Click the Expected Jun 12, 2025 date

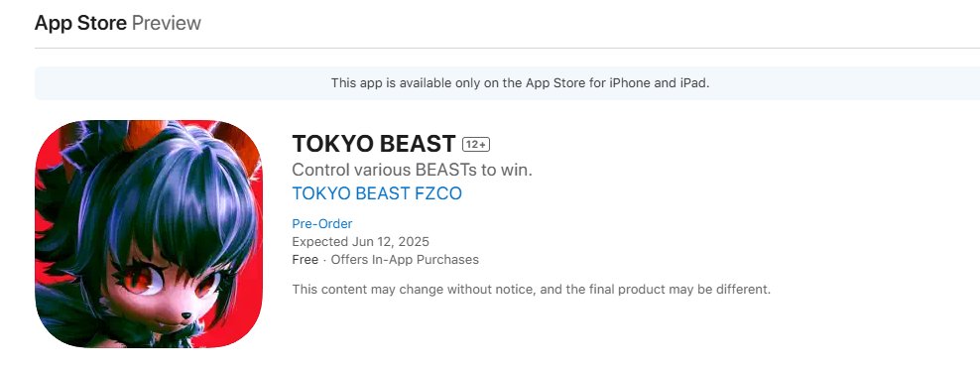click(x=361, y=242)
